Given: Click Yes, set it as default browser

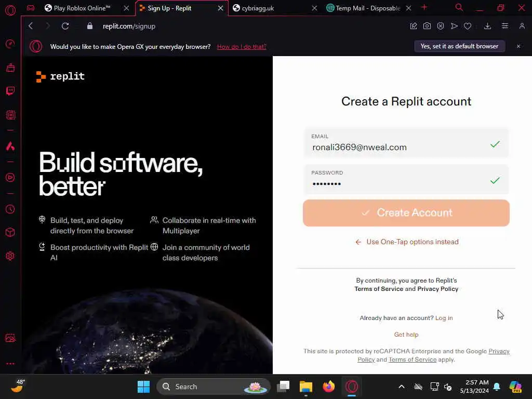Looking at the screenshot, I should coord(459,46).
